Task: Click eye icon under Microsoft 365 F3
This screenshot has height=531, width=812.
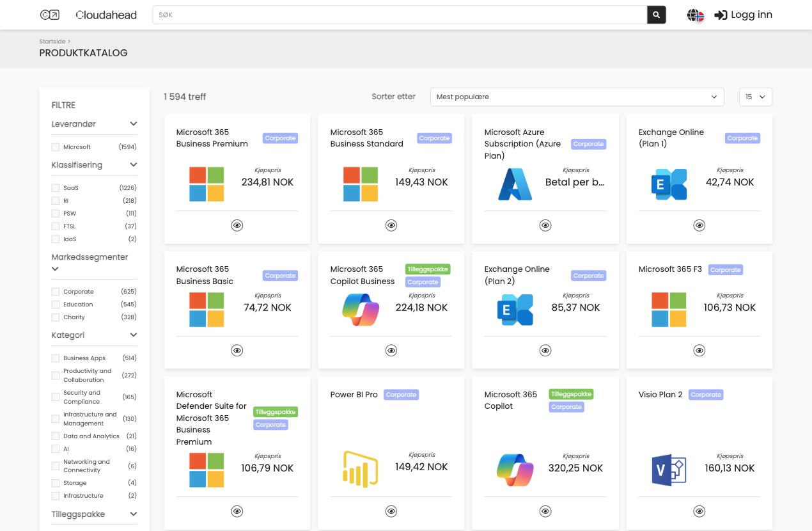Action: [x=699, y=351]
